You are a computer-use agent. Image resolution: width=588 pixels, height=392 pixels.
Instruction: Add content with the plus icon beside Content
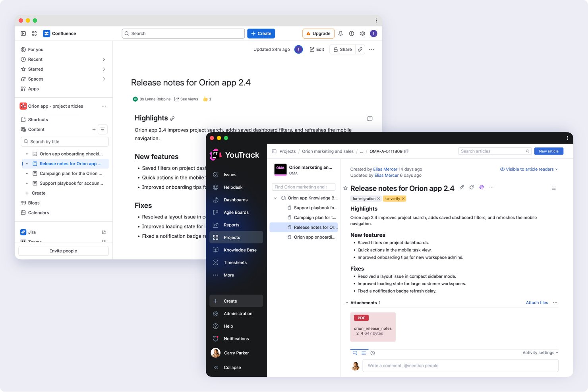[94, 129]
